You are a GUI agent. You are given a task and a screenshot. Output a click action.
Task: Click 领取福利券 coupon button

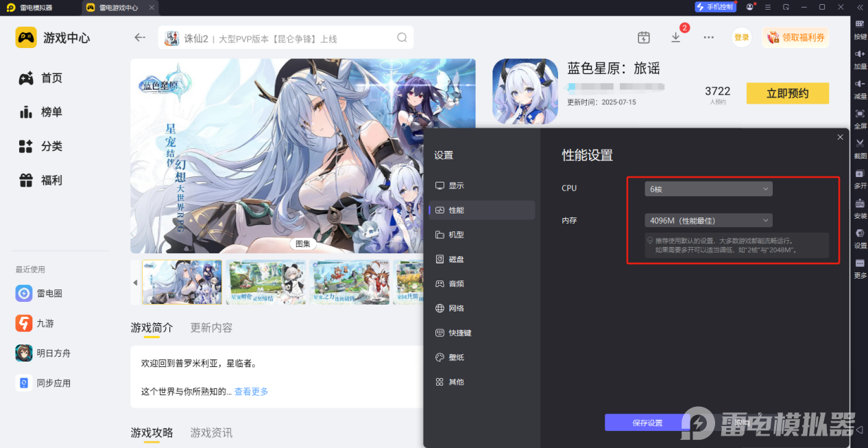795,37
